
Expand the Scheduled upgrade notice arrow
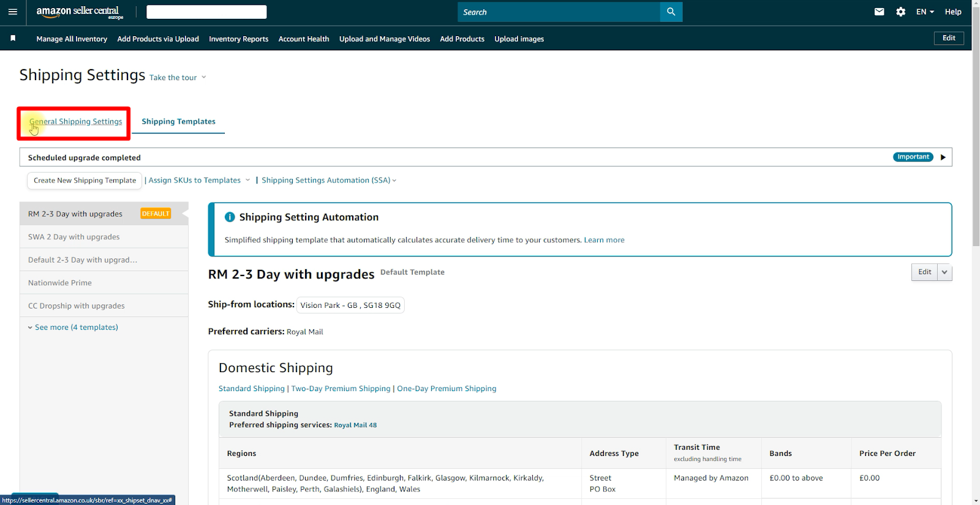click(943, 157)
